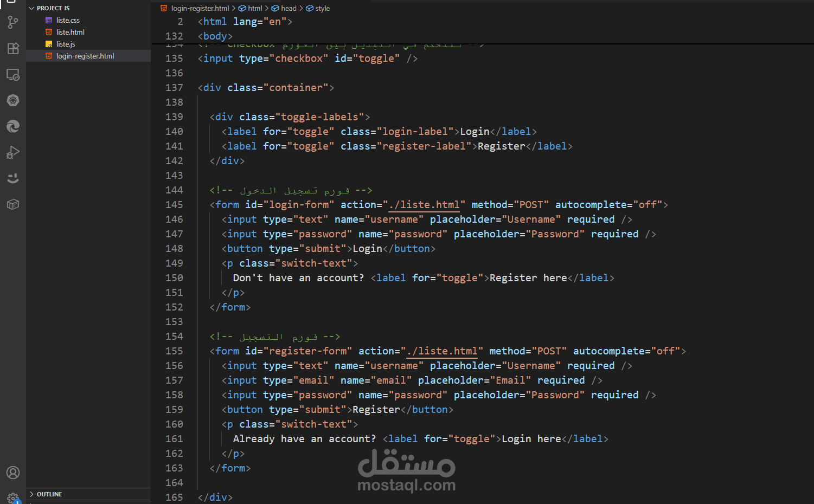Open the Accounts menu icon
Image resolution: width=814 pixels, height=504 pixels.
coord(13,473)
